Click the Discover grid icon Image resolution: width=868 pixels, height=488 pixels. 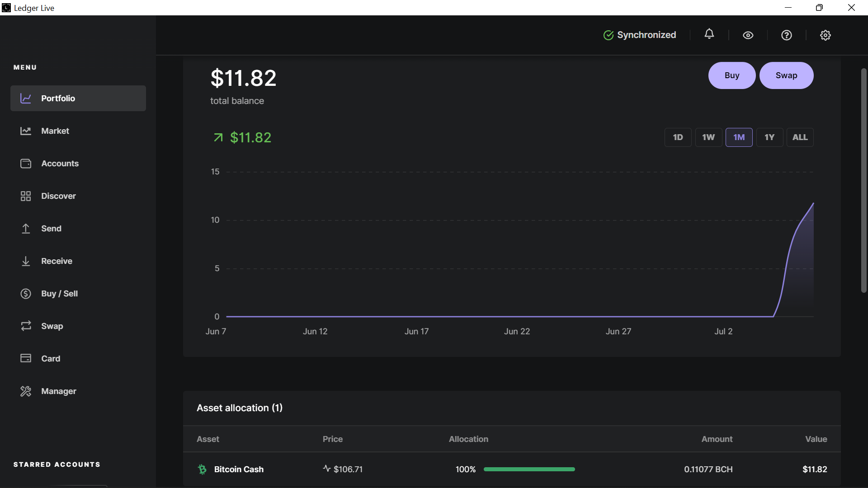[x=26, y=196]
